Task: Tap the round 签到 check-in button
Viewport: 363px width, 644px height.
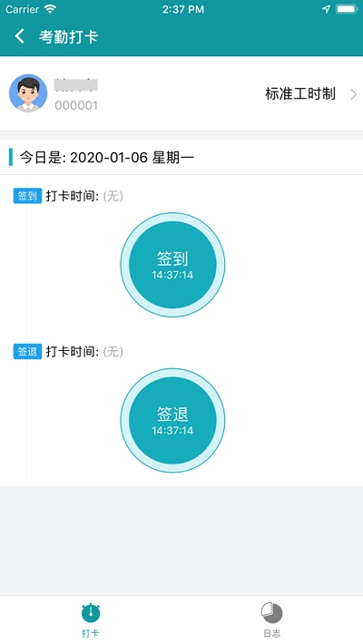Action: click(172, 265)
